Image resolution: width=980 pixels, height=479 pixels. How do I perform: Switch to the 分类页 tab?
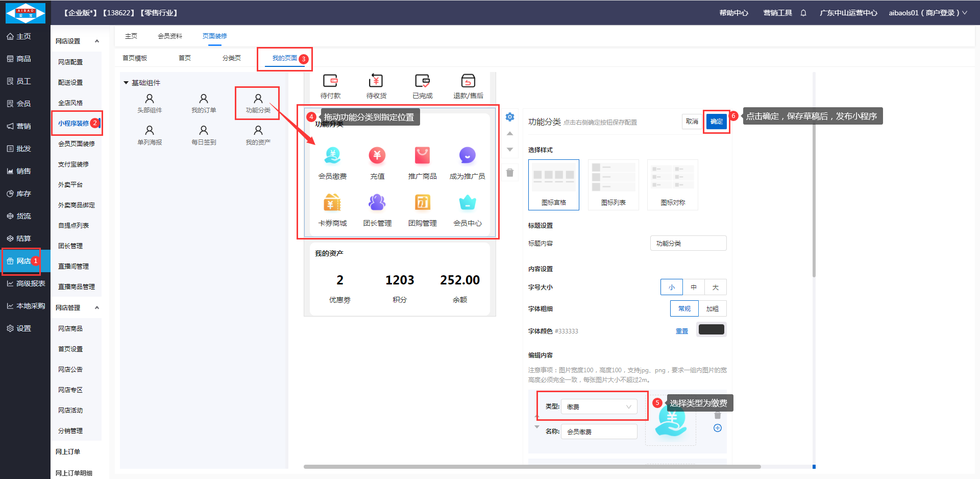tap(231, 58)
